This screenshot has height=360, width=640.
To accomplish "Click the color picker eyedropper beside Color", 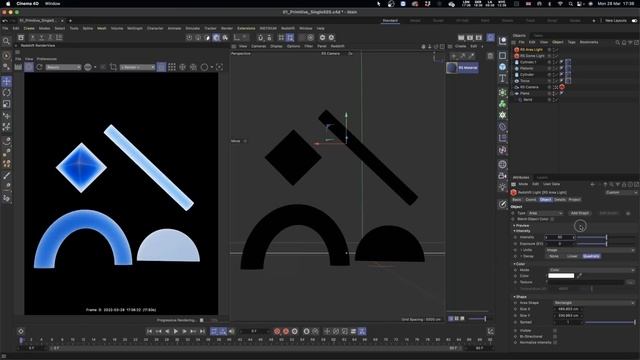I will (x=579, y=276).
